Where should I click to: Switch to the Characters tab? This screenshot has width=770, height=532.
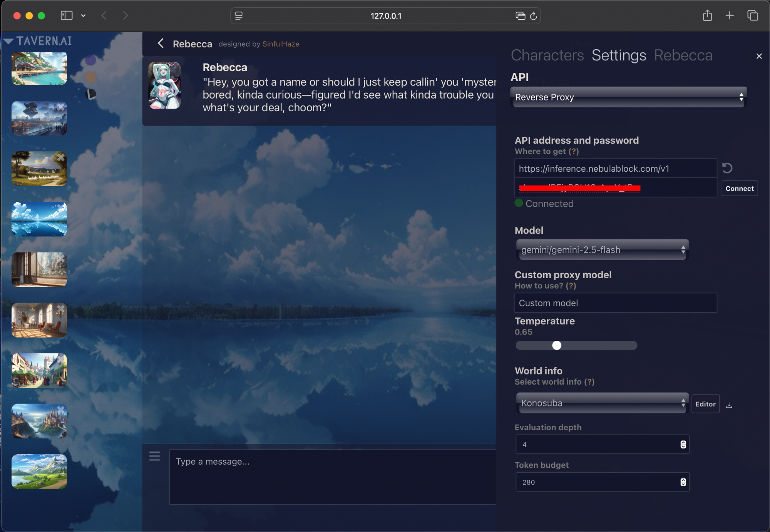click(x=547, y=55)
